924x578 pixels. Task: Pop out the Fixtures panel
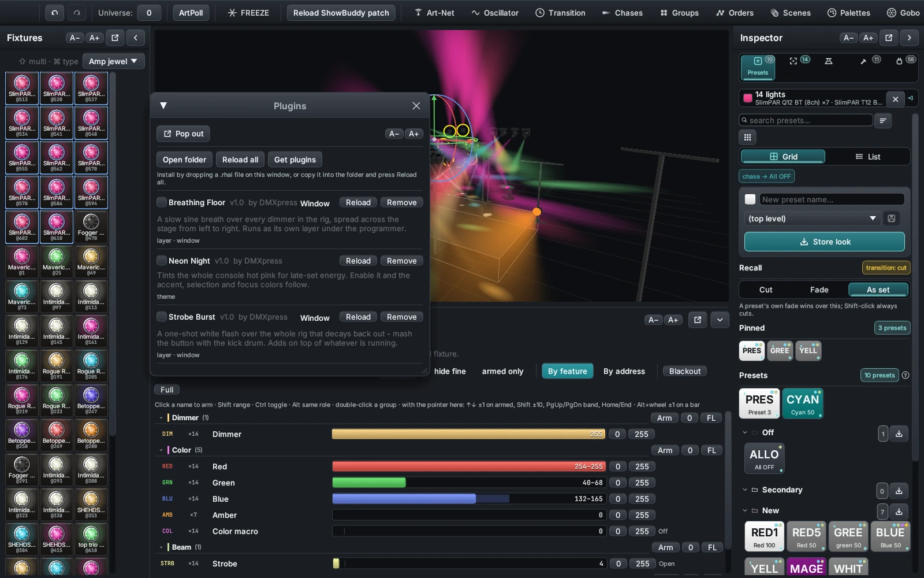coord(115,38)
